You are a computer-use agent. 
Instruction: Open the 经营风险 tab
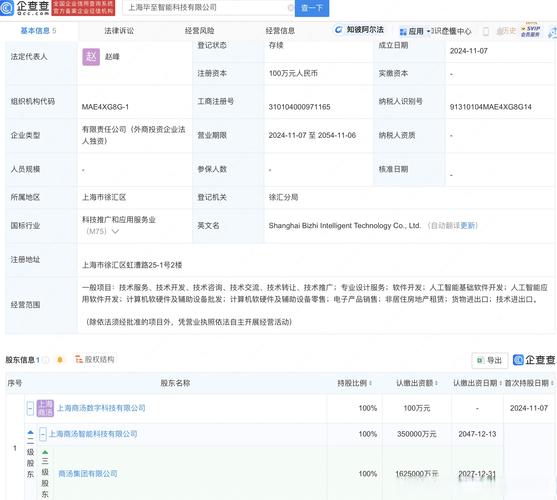coord(200,31)
